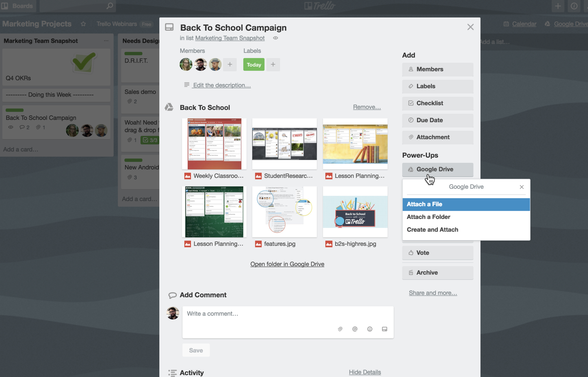The width and height of the screenshot is (588, 377).
Task: Click the Checklist icon in Add panel
Action: (410, 103)
